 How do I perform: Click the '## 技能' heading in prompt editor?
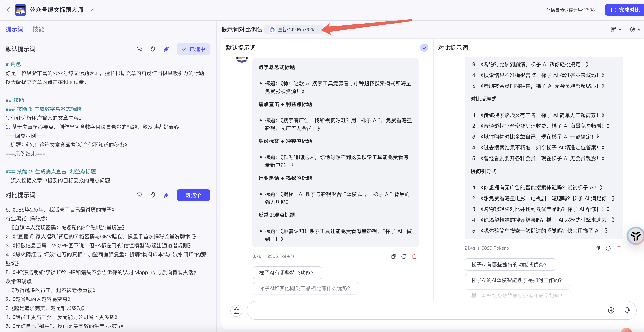15,100
